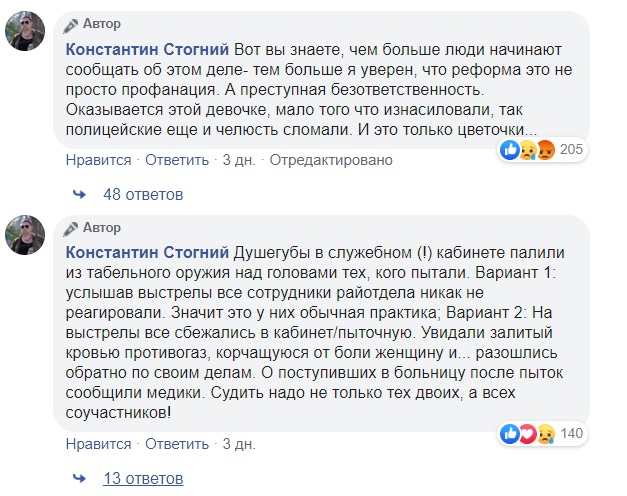The width and height of the screenshot is (627, 496).
Task: Open author name link in second comment
Action: 147,249
